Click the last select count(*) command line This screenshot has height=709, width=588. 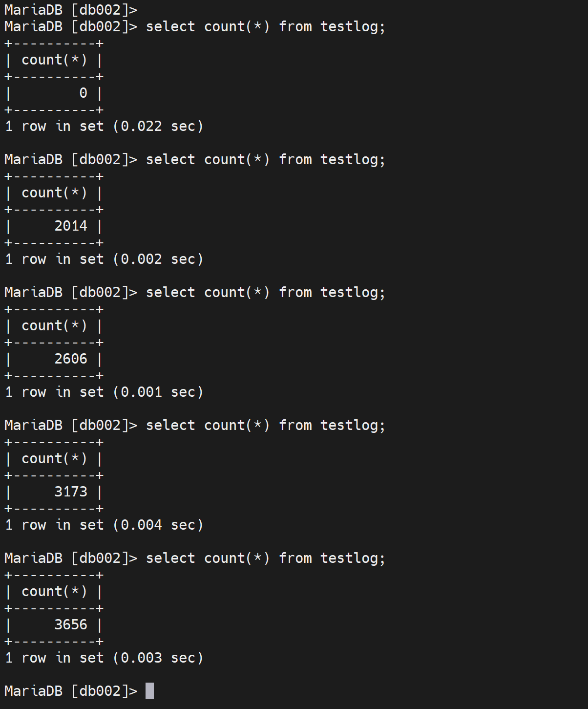[265, 558]
